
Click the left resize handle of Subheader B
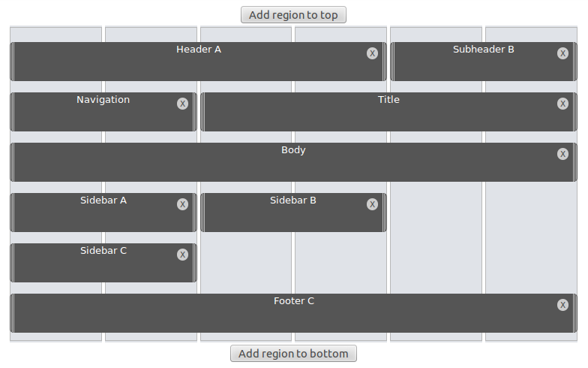point(393,62)
